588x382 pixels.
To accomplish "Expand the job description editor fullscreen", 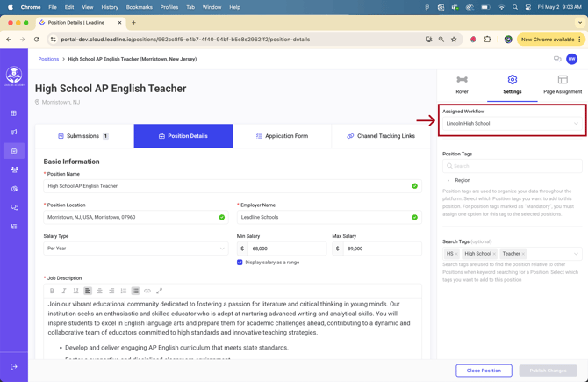I will pos(159,291).
